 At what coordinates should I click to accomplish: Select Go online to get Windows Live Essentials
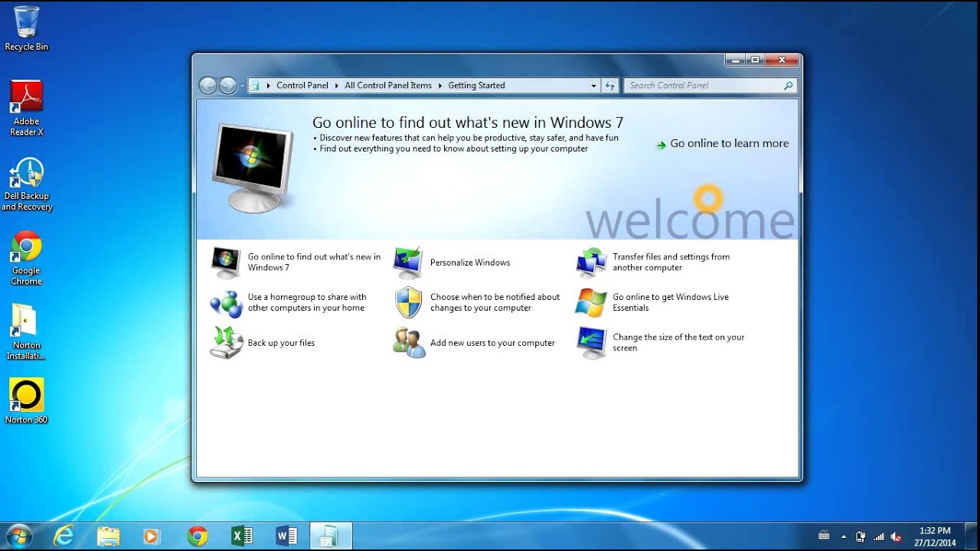point(653,302)
